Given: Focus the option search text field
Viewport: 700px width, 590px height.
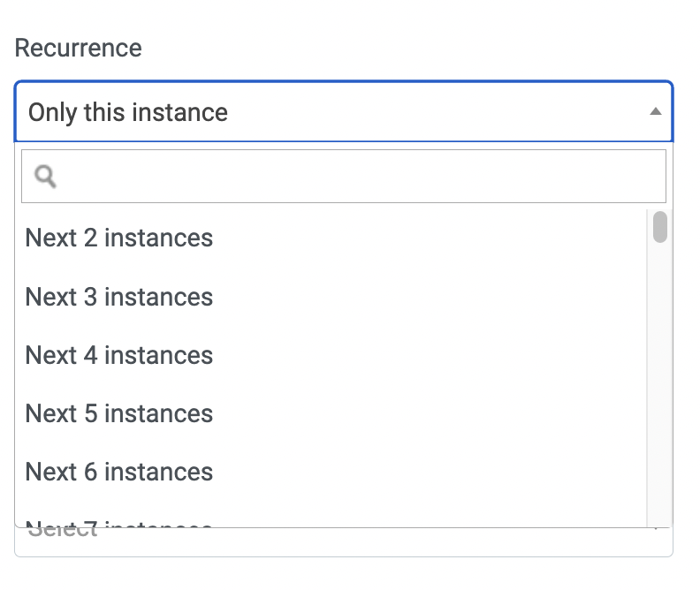Looking at the screenshot, I should point(344,176).
